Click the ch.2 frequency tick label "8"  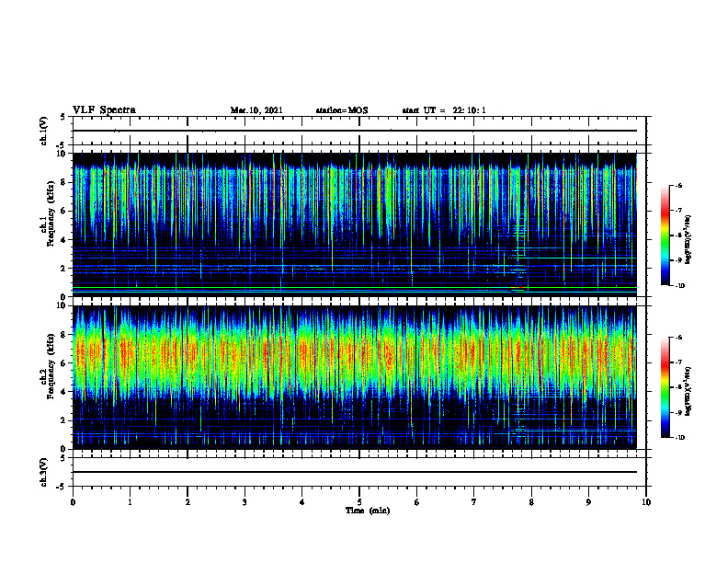pos(64,335)
